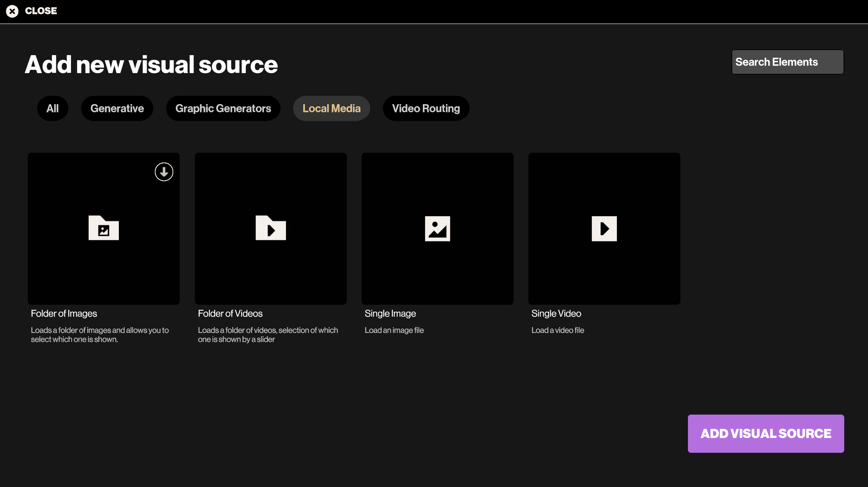Select the Folder of Images title

pyautogui.click(x=64, y=313)
